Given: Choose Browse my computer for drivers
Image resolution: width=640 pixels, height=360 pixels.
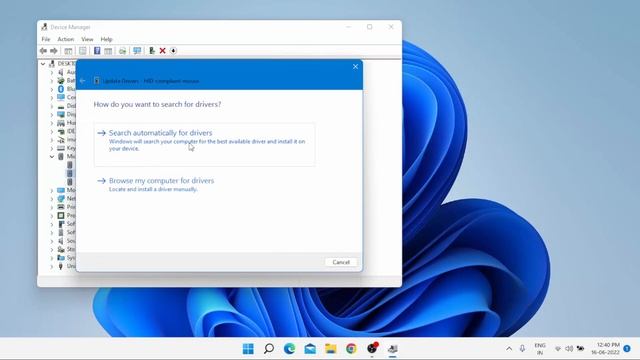Looking at the screenshot, I should (x=155, y=184).
